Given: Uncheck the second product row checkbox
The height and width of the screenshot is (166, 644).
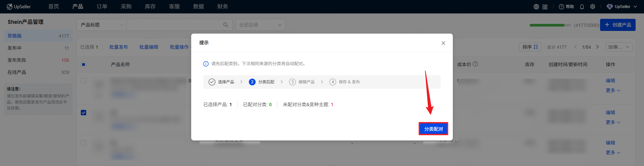Looking at the screenshot, I should point(84,113).
